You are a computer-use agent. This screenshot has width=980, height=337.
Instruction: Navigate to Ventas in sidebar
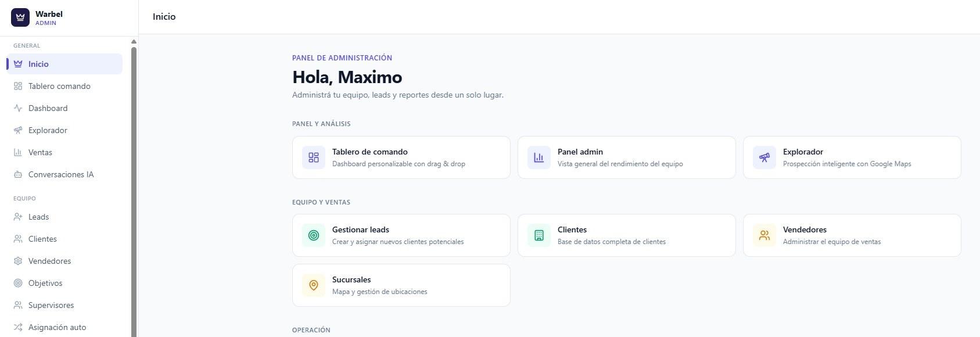tap(64, 152)
